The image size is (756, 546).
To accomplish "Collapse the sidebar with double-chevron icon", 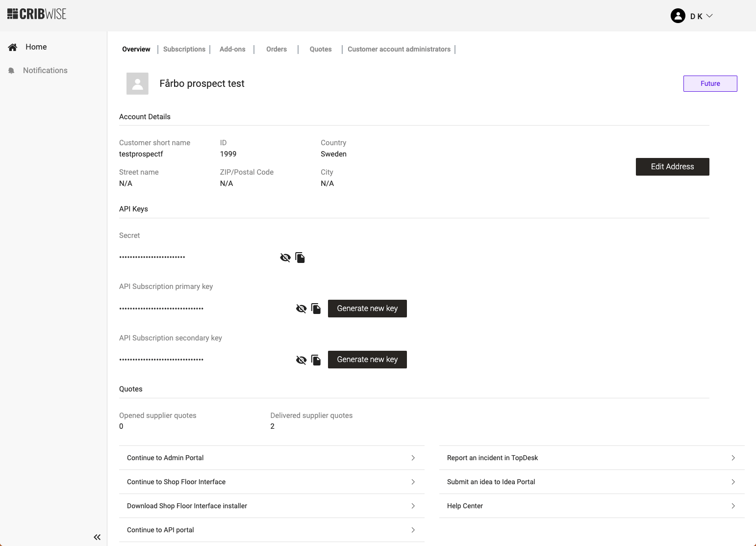I will coord(97,537).
